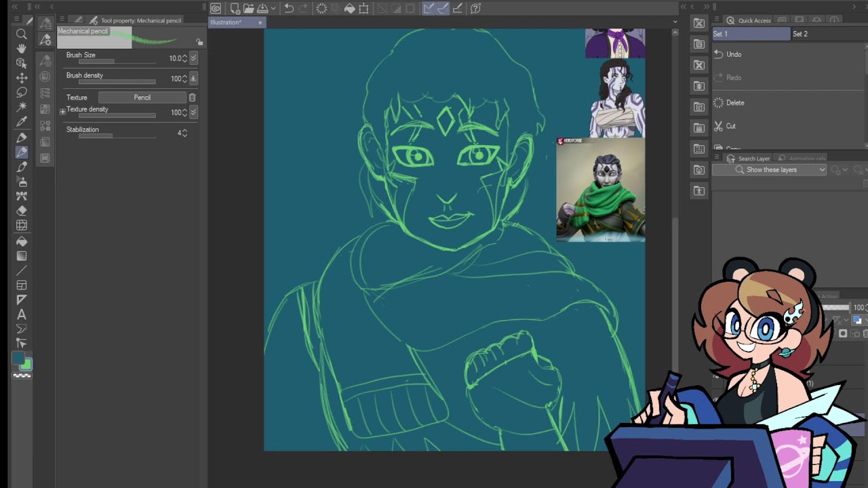
Task: Select the Zoom magnifier tool
Action: (x=22, y=34)
